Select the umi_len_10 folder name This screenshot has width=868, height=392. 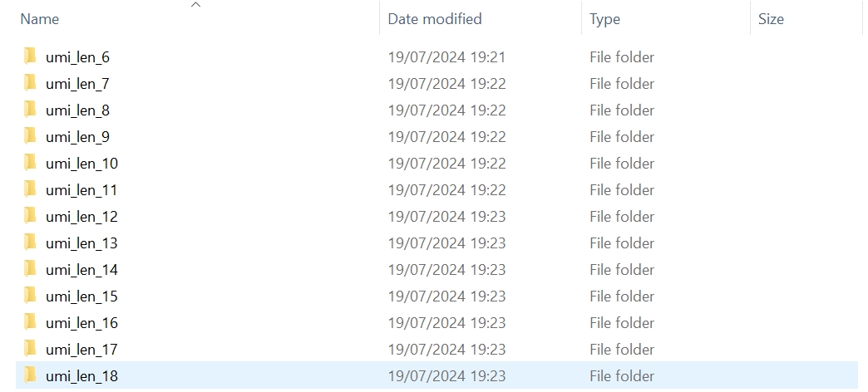(x=82, y=164)
